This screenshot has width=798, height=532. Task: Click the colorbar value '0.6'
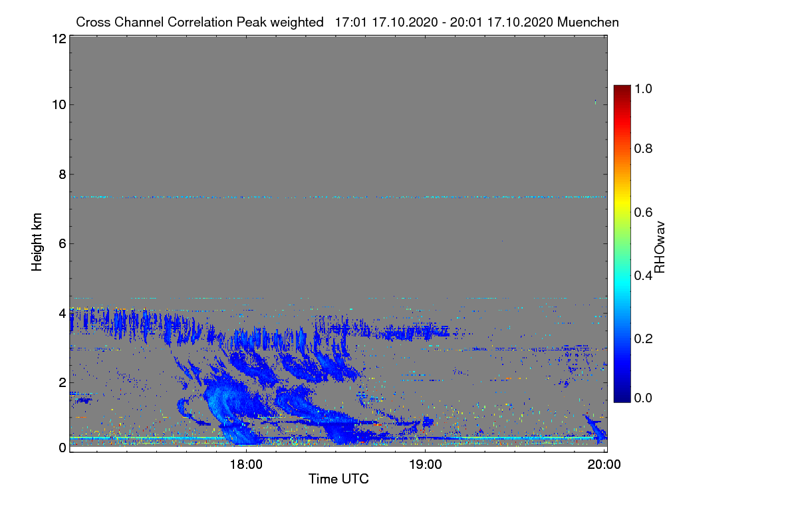point(644,212)
